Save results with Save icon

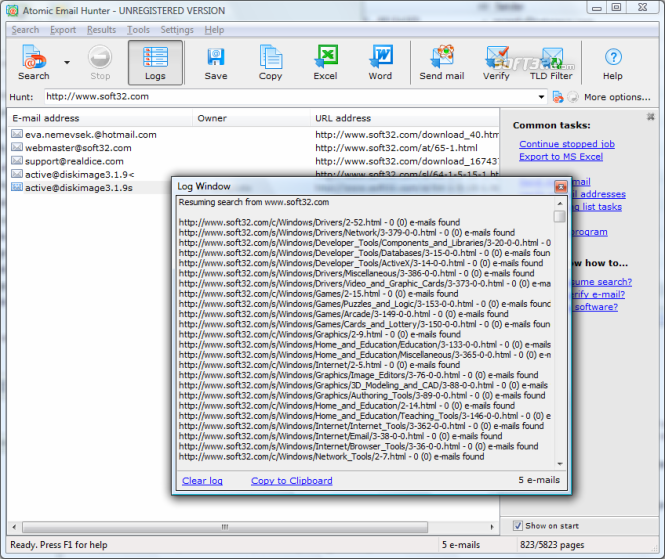(216, 63)
